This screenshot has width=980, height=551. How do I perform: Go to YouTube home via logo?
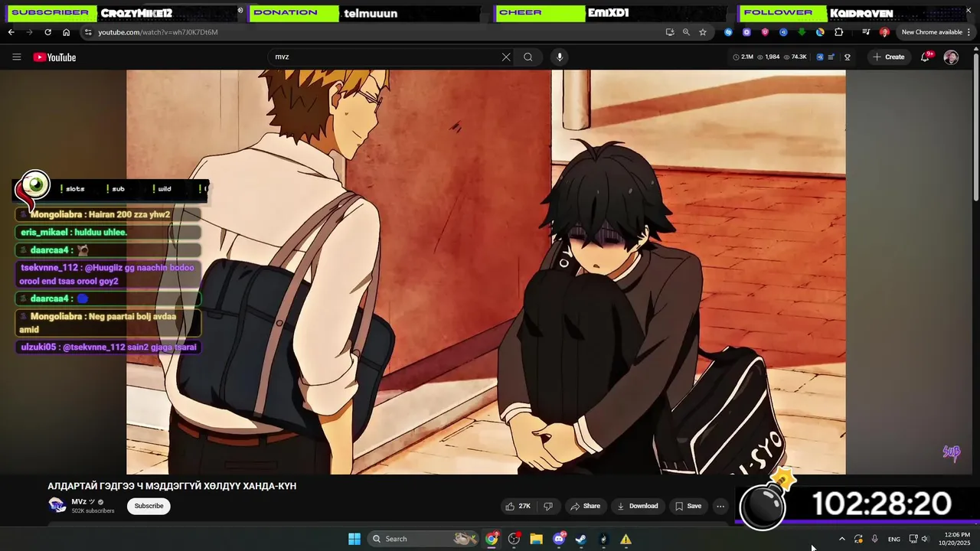click(x=54, y=57)
